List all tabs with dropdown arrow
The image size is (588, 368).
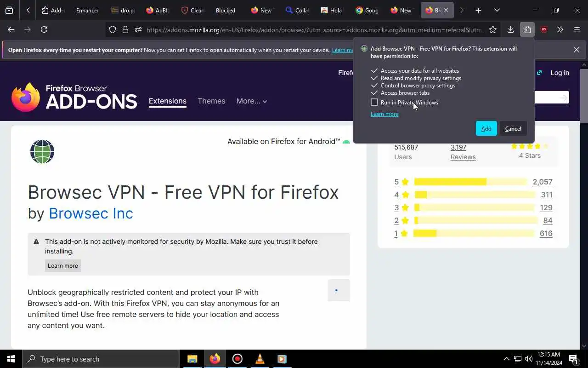tap(497, 10)
